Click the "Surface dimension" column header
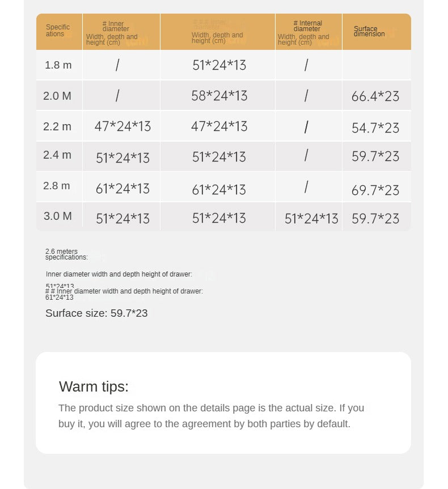Image resolution: width=448 pixels, height=489 pixels. tap(369, 31)
